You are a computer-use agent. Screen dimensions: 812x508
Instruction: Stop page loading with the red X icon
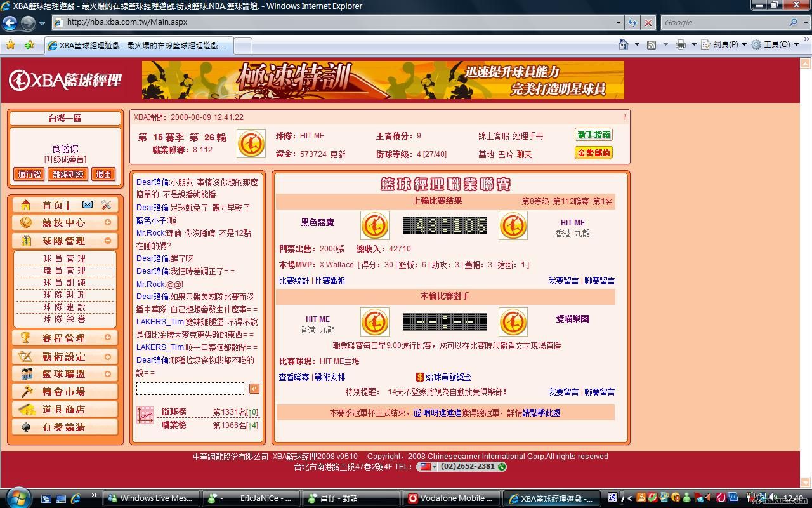pos(648,22)
